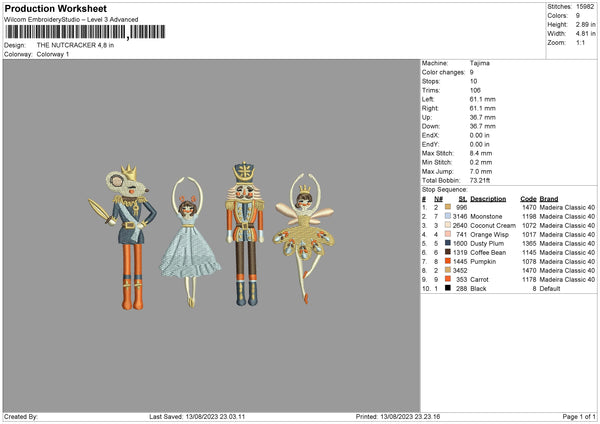The image size is (600, 424).
Task: Click the "Colorway 1" value
Action: [53, 54]
